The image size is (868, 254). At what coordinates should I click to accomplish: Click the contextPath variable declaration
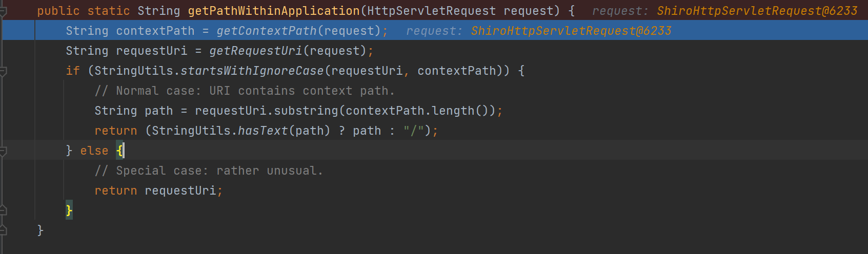[155, 31]
